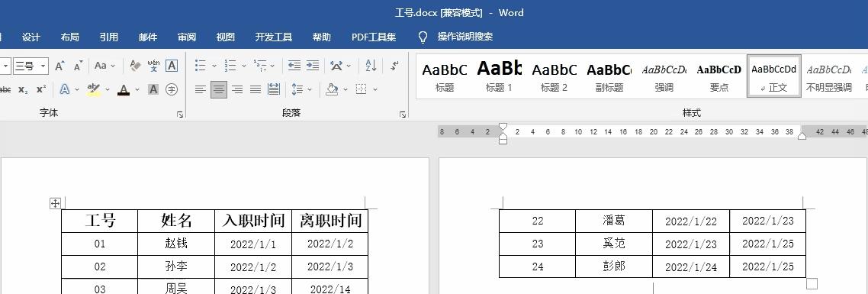Apply character border icon
Screen dimensions: 868x294
(172, 66)
